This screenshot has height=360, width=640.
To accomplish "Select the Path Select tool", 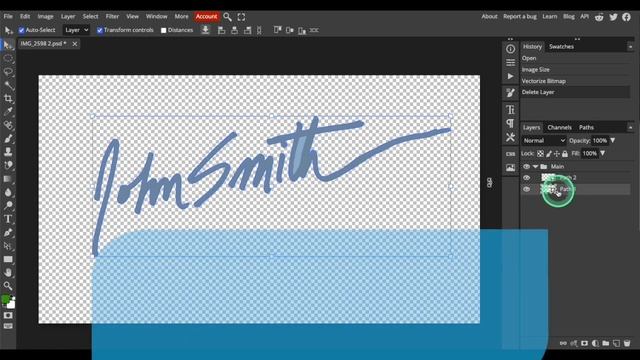I will (x=8, y=246).
